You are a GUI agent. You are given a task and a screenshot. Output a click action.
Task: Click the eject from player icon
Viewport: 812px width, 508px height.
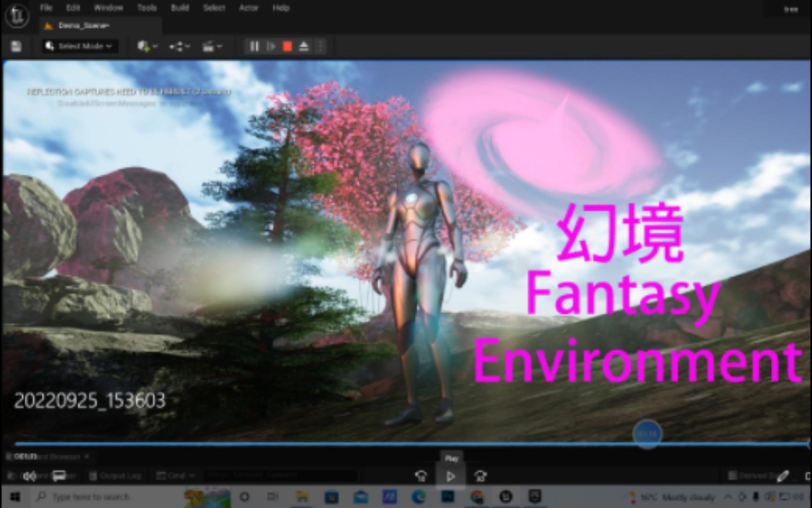(x=304, y=46)
